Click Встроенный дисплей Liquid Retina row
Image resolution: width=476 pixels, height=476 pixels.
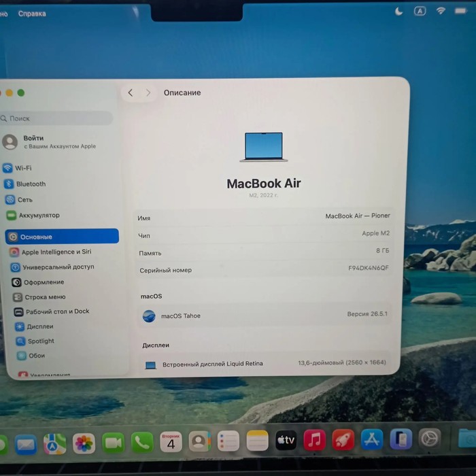click(265, 363)
